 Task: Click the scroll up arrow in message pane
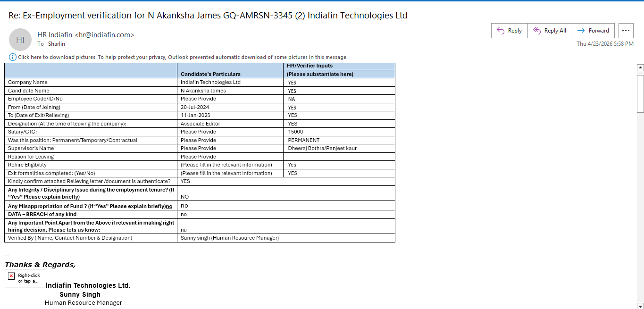[x=640, y=68]
